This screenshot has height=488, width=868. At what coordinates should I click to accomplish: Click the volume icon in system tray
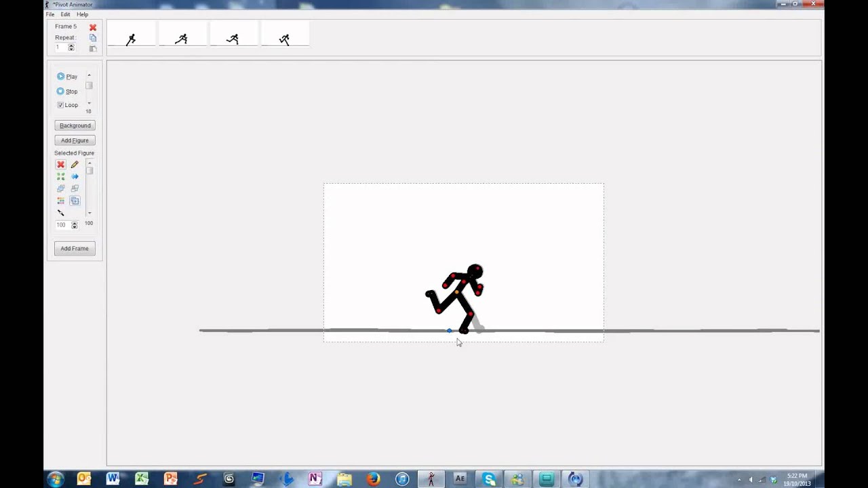click(751, 480)
